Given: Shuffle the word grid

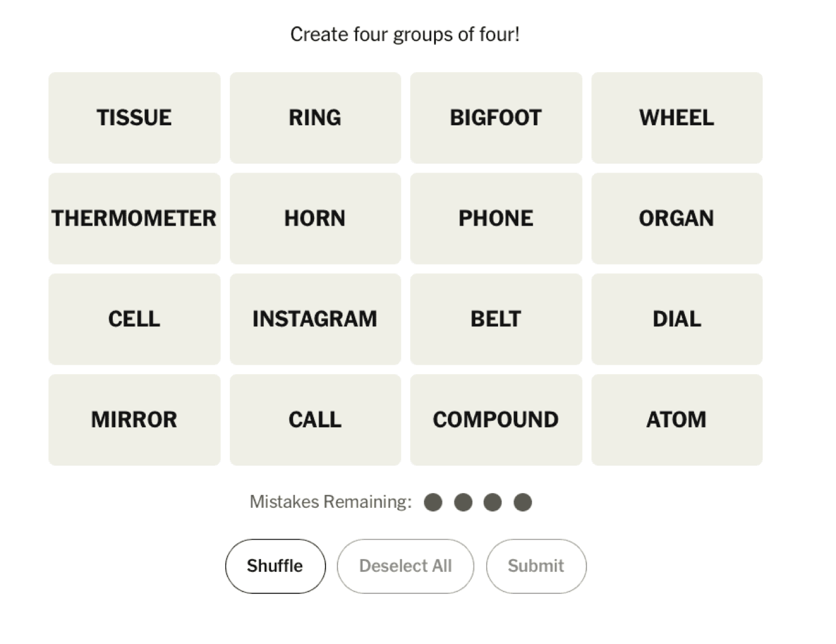Looking at the screenshot, I should click(275, 566).
